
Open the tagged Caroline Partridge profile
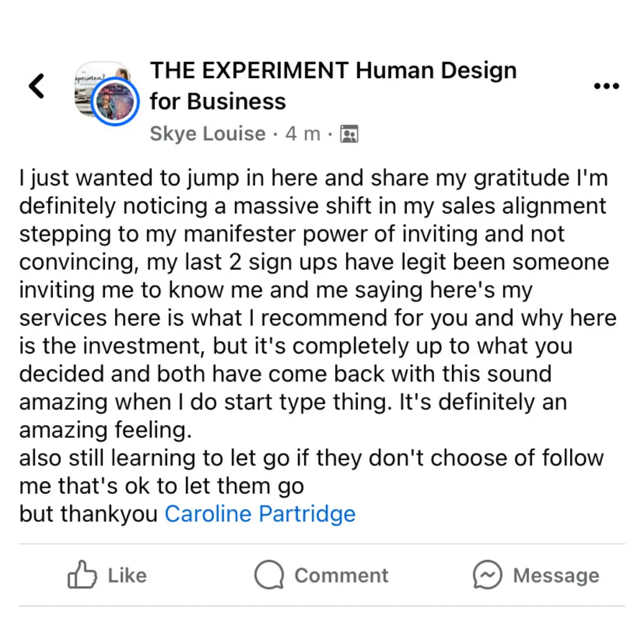coord(260,514)
